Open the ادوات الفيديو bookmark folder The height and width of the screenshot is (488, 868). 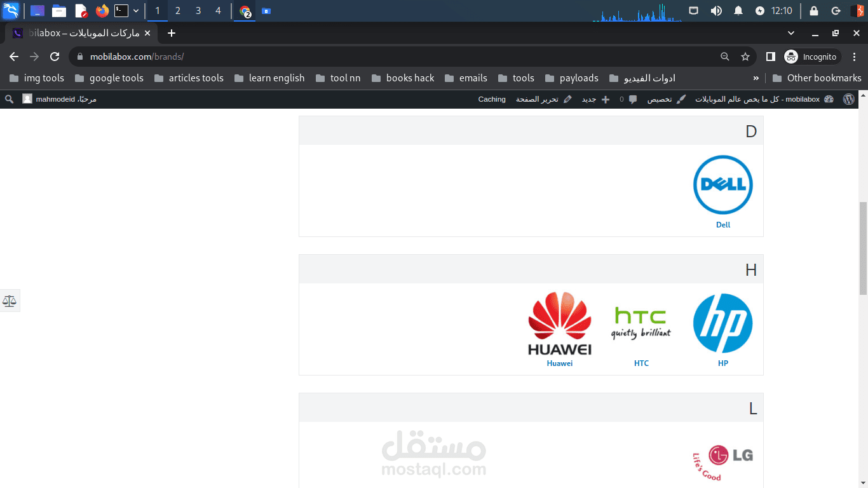coord(642,78)
